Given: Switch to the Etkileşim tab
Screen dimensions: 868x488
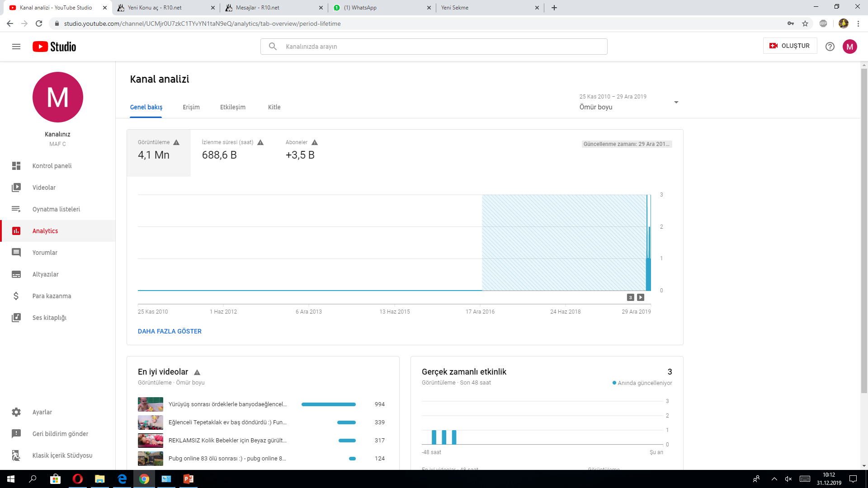Looking at the screenshot, I should [233, 107].
